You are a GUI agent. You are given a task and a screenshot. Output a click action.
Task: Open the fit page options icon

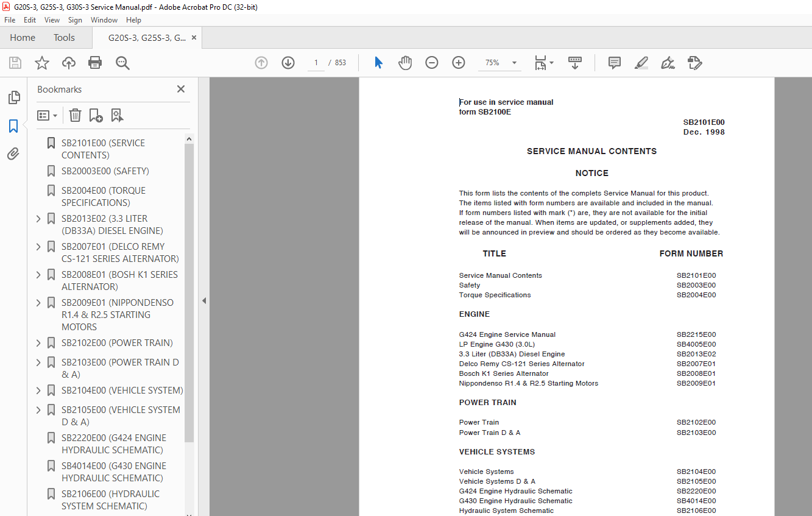[x=544, y=63]
